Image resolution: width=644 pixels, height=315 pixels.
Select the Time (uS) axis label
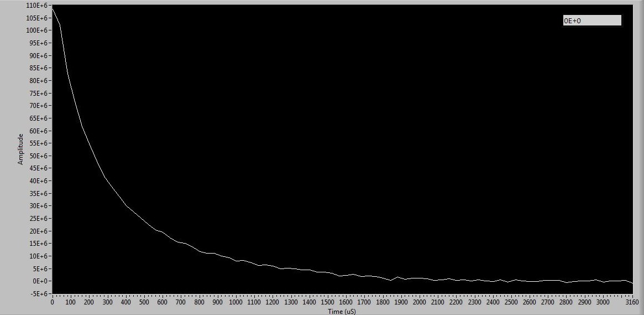coord(342,311)
